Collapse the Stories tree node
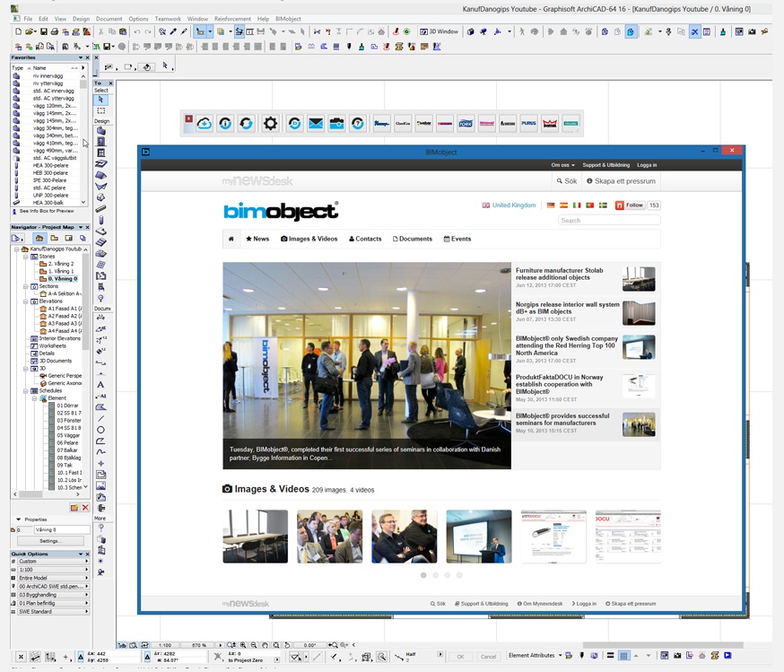784x672 pixels. point(25,257)
